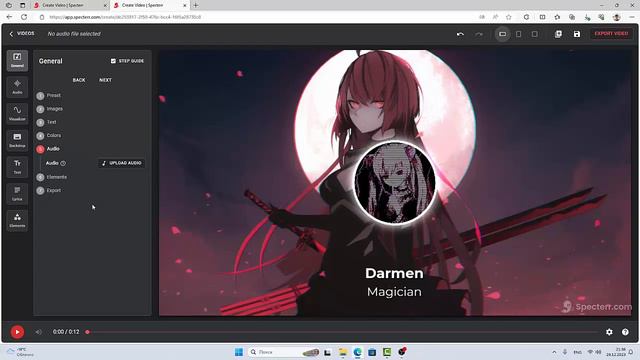
Task: Redo the last undone action
Action: click(x=479, y=34)
